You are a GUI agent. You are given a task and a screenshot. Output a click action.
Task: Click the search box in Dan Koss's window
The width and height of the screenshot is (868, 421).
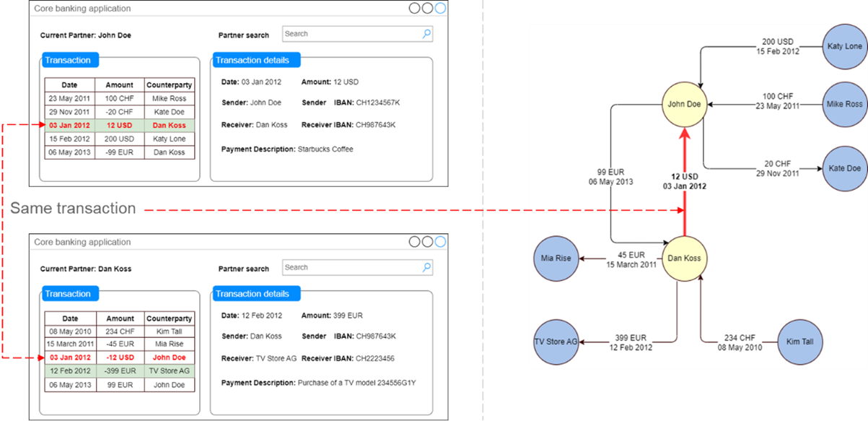351,267
